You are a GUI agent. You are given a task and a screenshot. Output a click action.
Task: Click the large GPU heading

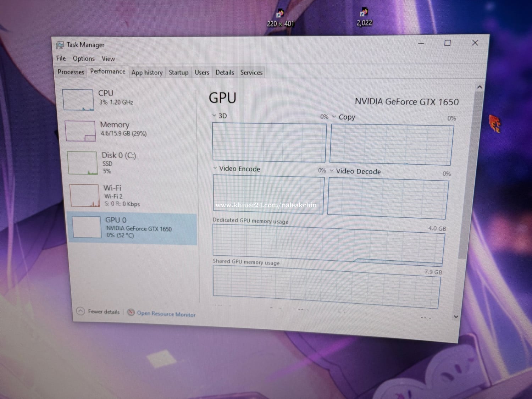222,98
